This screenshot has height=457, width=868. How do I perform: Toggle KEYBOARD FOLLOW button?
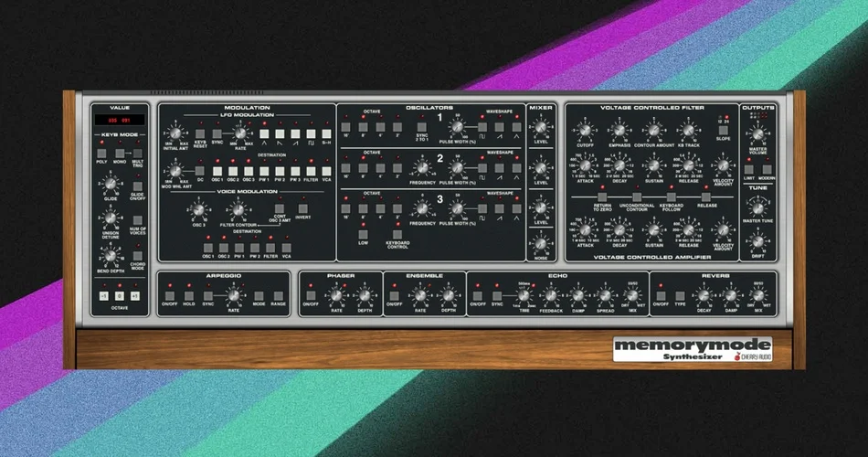coord(671,197)
